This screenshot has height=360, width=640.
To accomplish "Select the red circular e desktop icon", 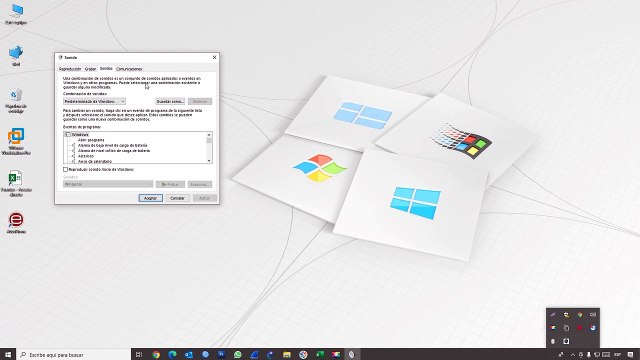I will (16, 222).
